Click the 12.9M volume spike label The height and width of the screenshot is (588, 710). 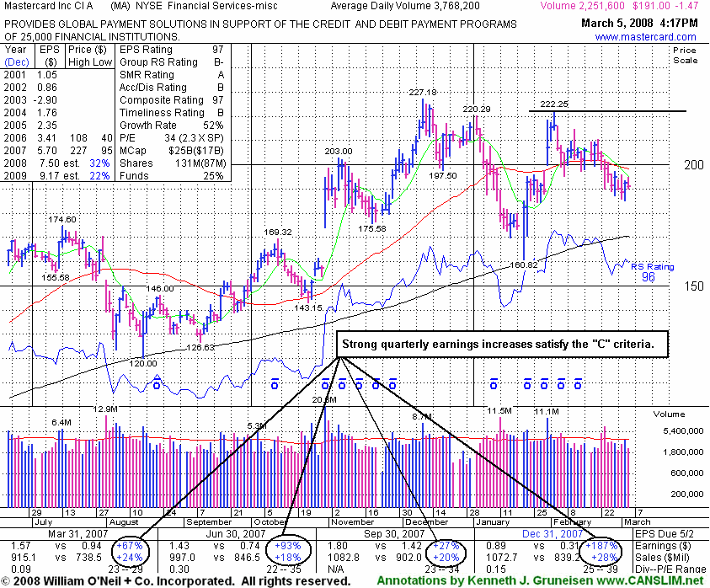105,409
